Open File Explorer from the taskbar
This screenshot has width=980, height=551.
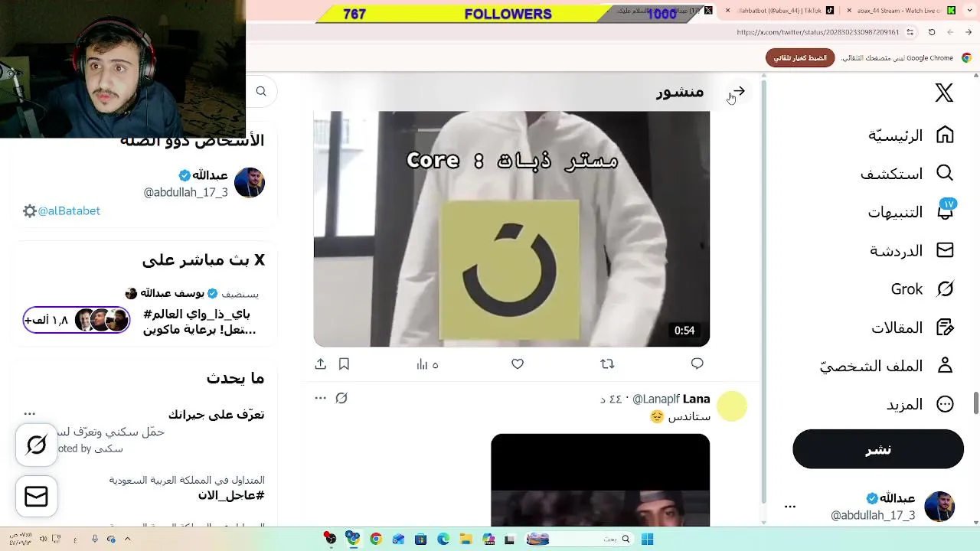point(466,539)
